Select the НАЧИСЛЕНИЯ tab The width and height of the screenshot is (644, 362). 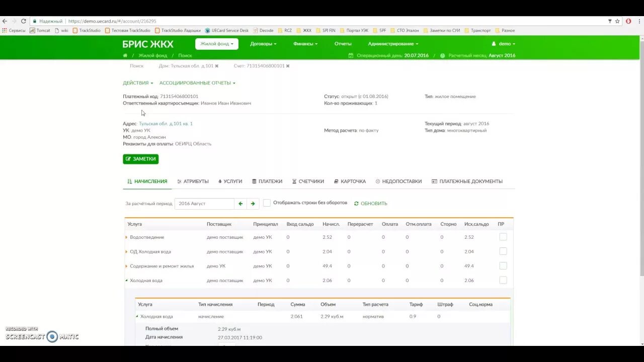pos(147,182)
